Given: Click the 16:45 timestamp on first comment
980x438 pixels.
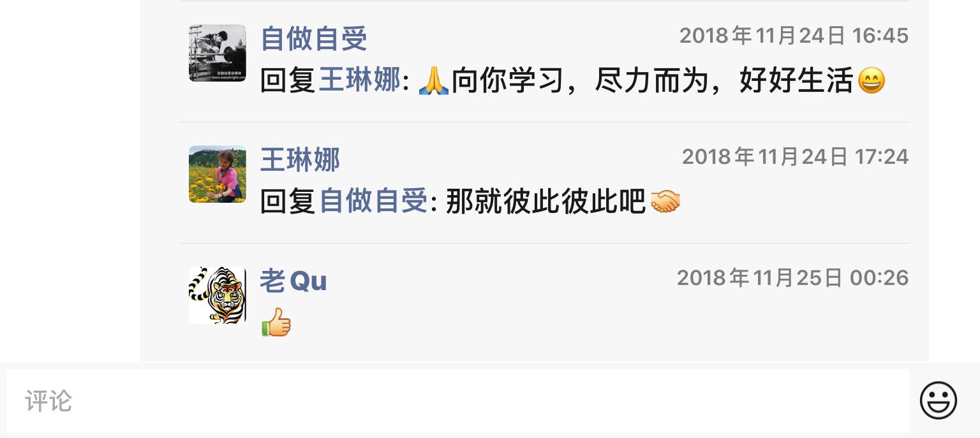Looking at the screenshot, I should click(x=794, y=36).
